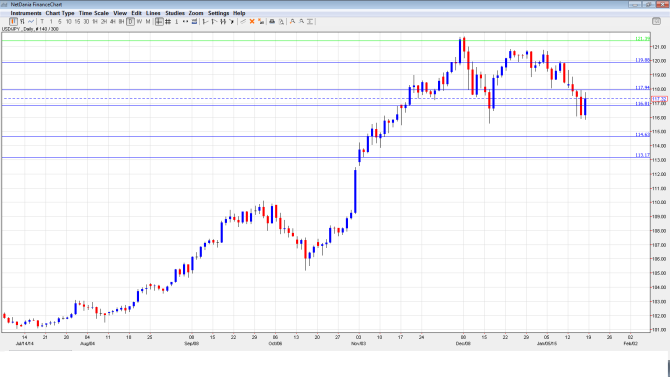Open the Help menu

point(239,13)
